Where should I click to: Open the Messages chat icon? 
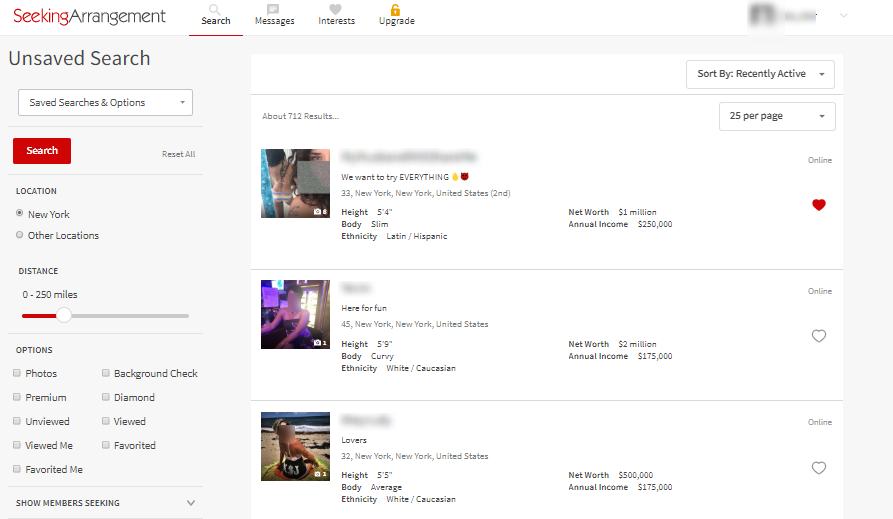tap(273, 9)
